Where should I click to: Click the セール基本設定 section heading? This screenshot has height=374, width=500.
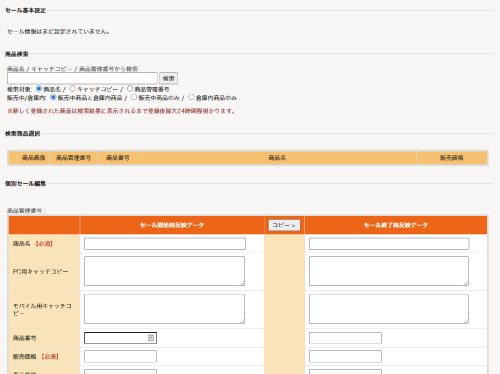point(25,10)
